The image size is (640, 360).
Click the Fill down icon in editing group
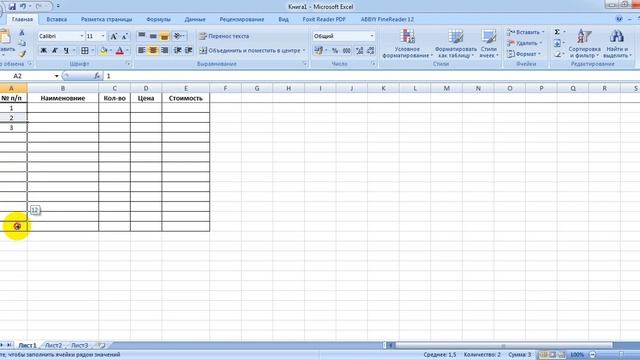(558, 43)
